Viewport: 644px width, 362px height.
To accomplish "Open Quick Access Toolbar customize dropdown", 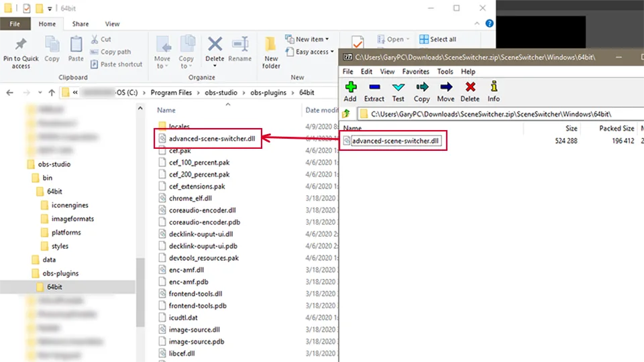I will pyautogui.click(x=50, y=9).
